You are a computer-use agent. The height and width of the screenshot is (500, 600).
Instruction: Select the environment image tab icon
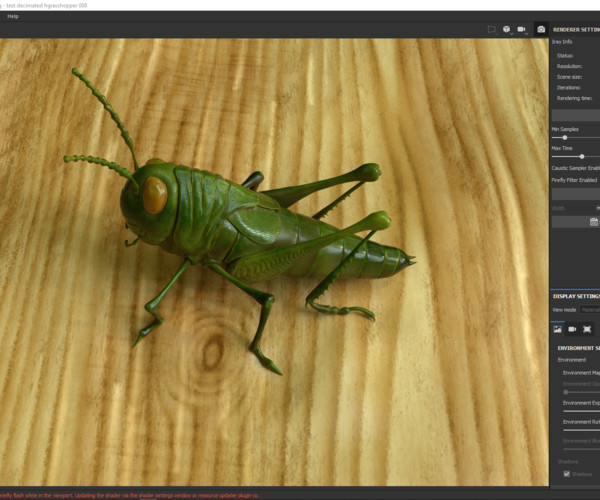(557, 329)
